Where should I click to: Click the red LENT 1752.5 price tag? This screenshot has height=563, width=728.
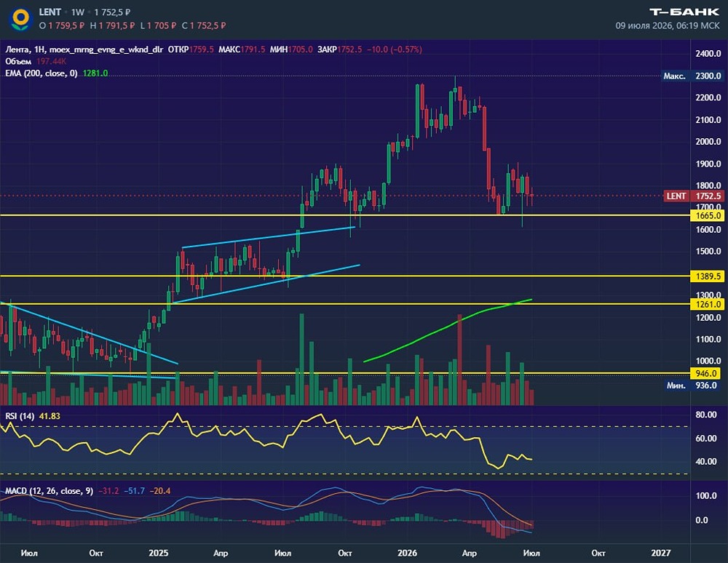point(694,196)
